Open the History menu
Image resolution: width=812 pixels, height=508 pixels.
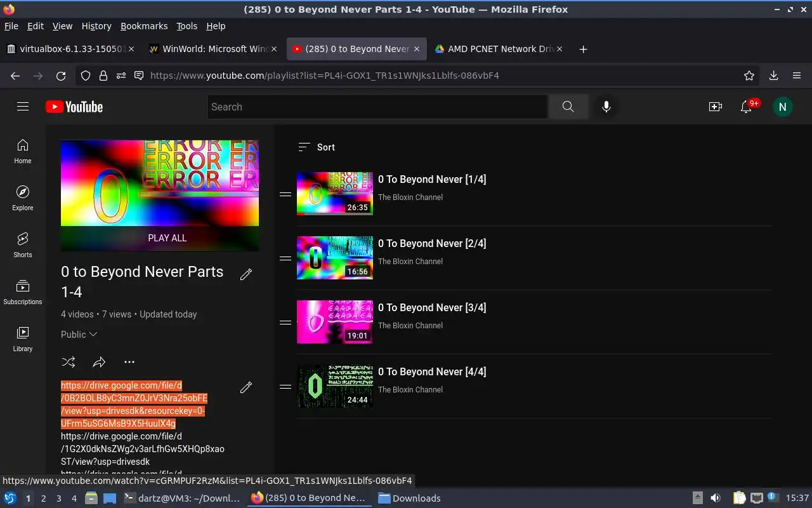[96, 26]
